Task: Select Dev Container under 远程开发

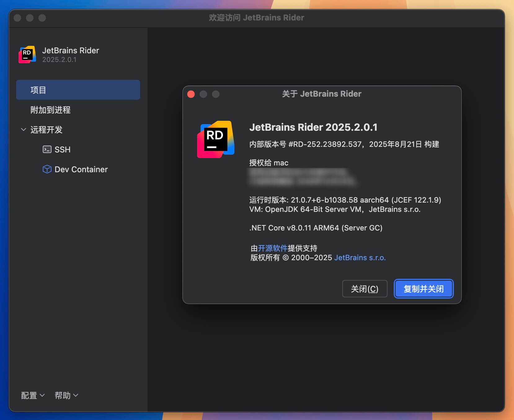Action: pyautogui.click(x=81, y=169)
